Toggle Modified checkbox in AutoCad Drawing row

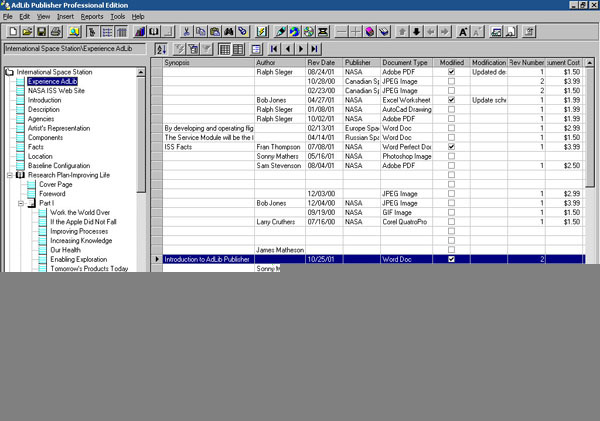point(452,109)
